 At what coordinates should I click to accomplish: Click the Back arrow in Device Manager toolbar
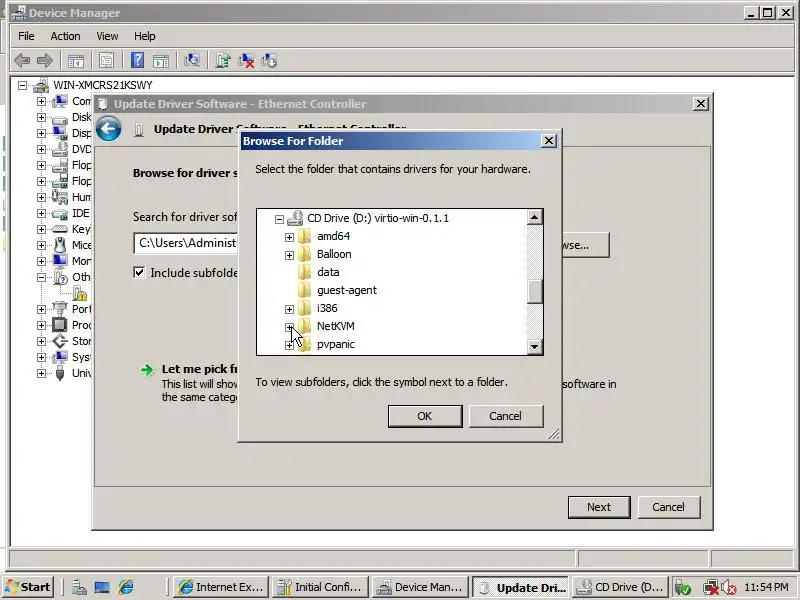[x=22, y=61]
